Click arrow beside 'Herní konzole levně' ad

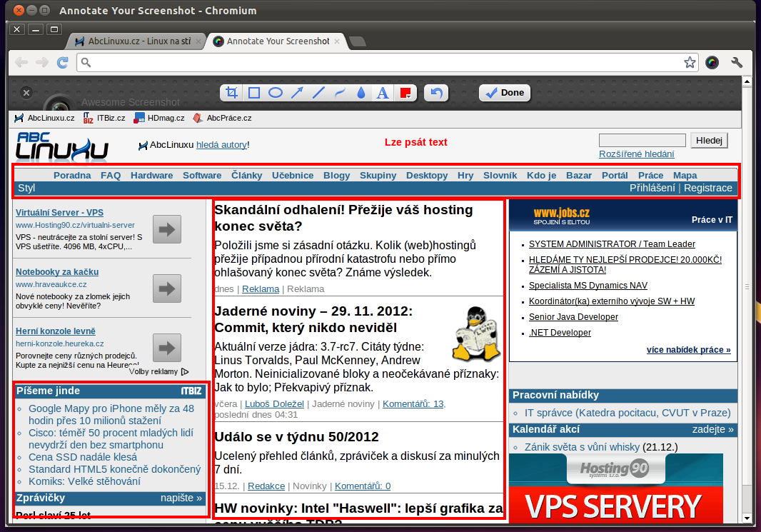(x=167, y=348)
